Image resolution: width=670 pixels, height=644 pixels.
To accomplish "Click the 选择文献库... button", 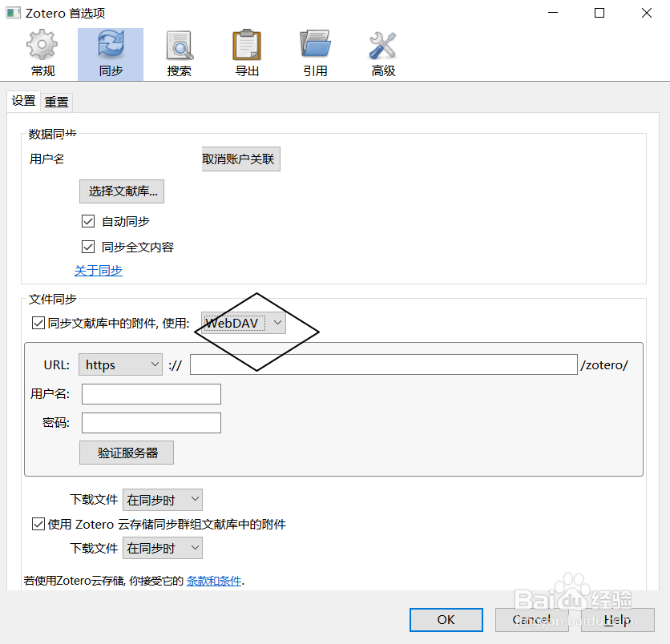I will pyautogui.click(x=122, y=191).
